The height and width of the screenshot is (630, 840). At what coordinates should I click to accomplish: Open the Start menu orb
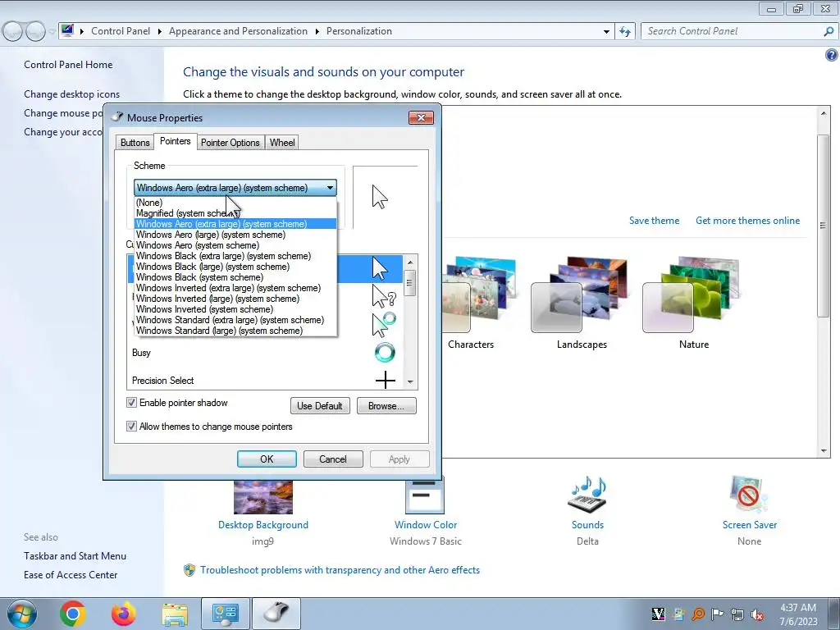pyautogui.click(x=22, y=614)
